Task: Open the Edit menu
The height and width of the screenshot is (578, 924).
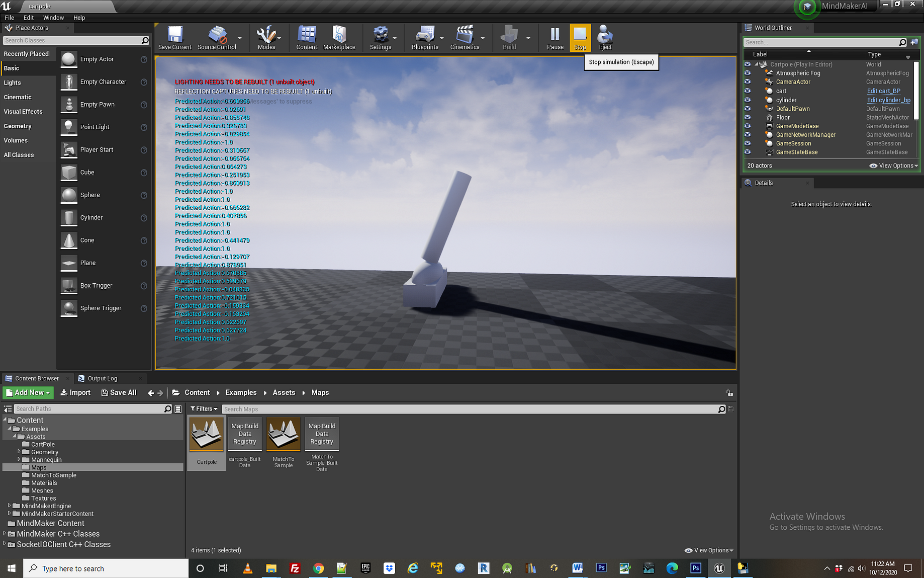Action: pos(29,18)
